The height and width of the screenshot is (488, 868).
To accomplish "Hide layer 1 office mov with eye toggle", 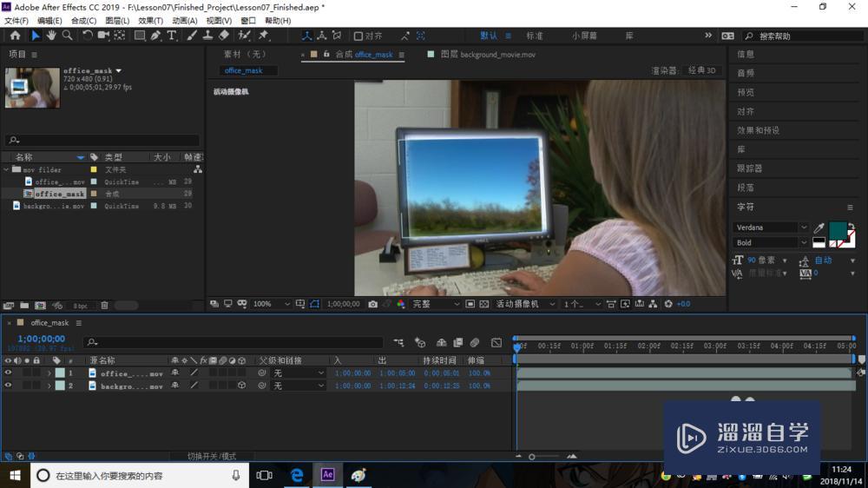I will 8,373.
